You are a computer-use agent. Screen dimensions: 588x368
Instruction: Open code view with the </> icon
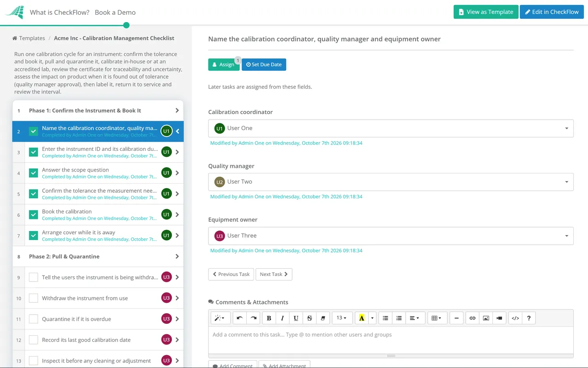coord(515,318)
